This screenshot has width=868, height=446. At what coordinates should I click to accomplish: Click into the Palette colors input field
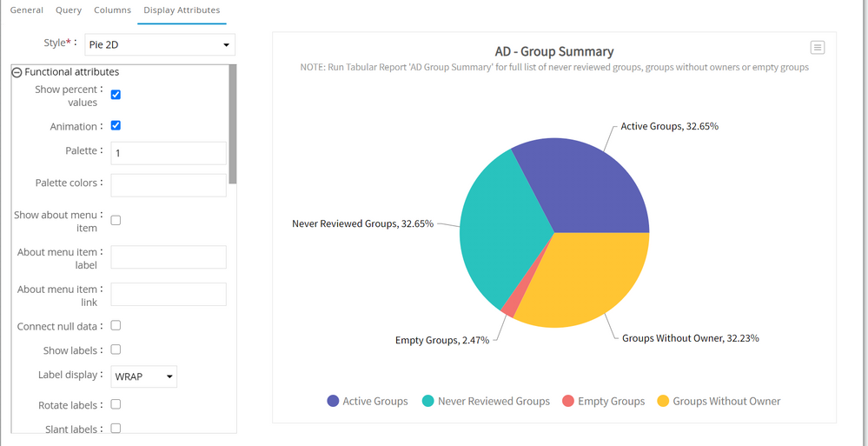click(x=169, y=185)
